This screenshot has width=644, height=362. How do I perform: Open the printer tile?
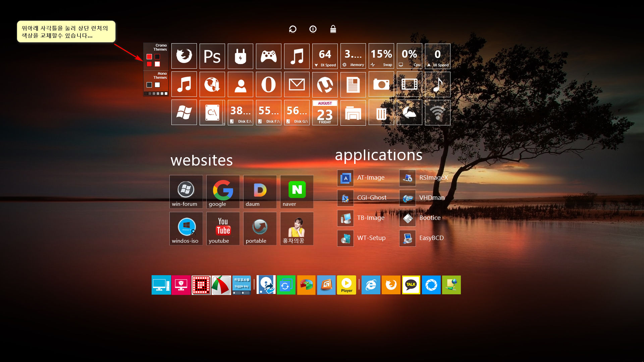353,113
